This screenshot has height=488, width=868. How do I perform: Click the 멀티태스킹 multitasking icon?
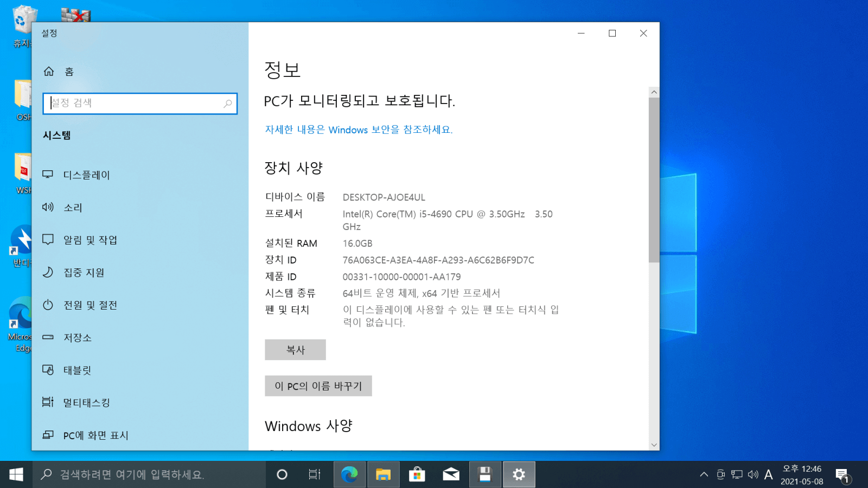(x=48, y=402)
